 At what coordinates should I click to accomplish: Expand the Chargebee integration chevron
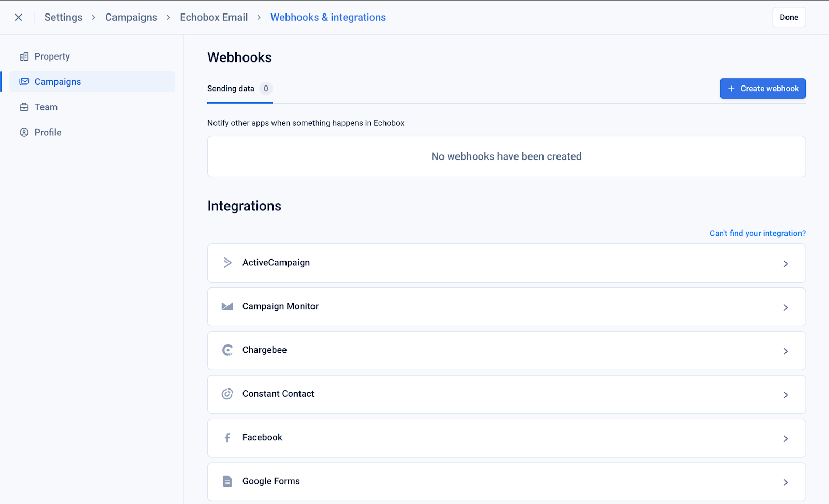click(785, 351)
